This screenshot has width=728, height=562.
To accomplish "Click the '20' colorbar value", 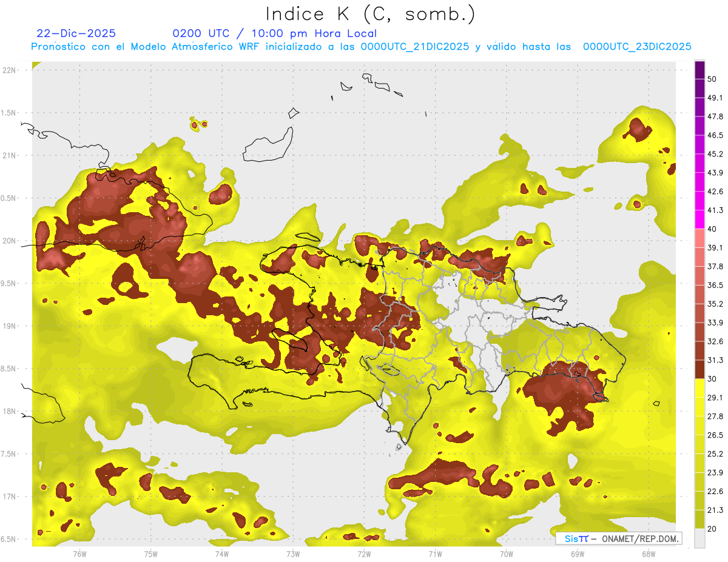I will coord(712,529).
